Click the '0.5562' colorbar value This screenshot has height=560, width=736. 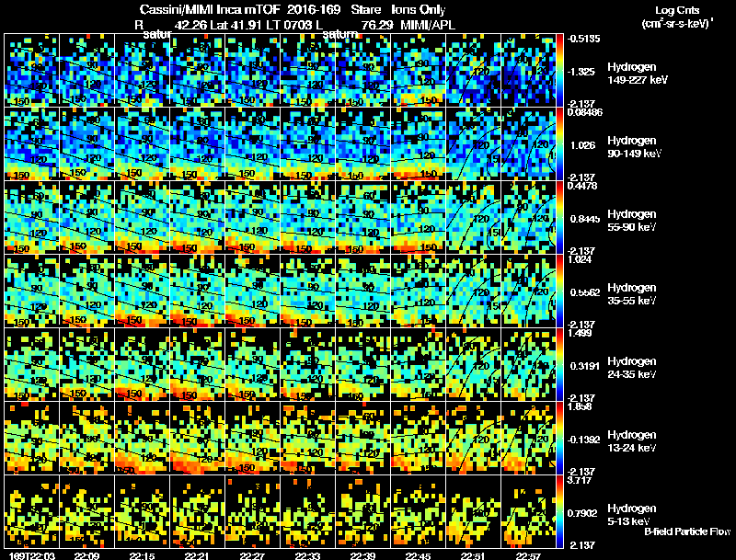pyautogui.click(x=585, y=292)
